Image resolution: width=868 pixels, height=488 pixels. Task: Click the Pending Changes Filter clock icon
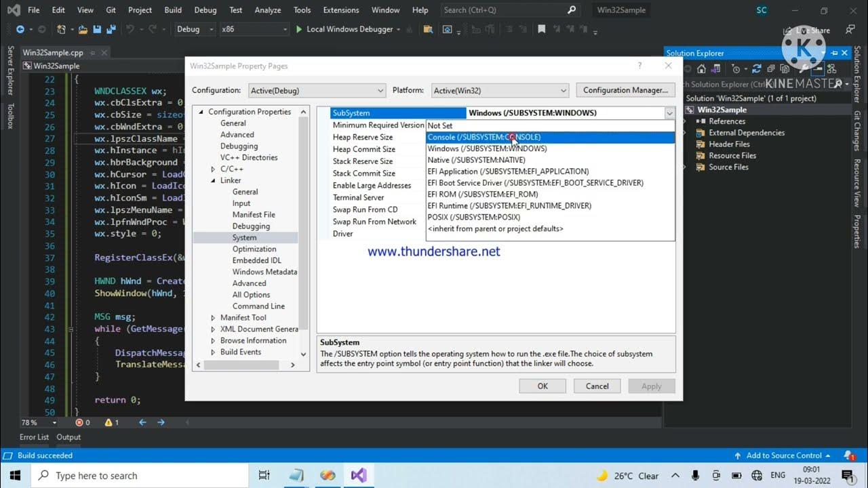click(737, 68)
